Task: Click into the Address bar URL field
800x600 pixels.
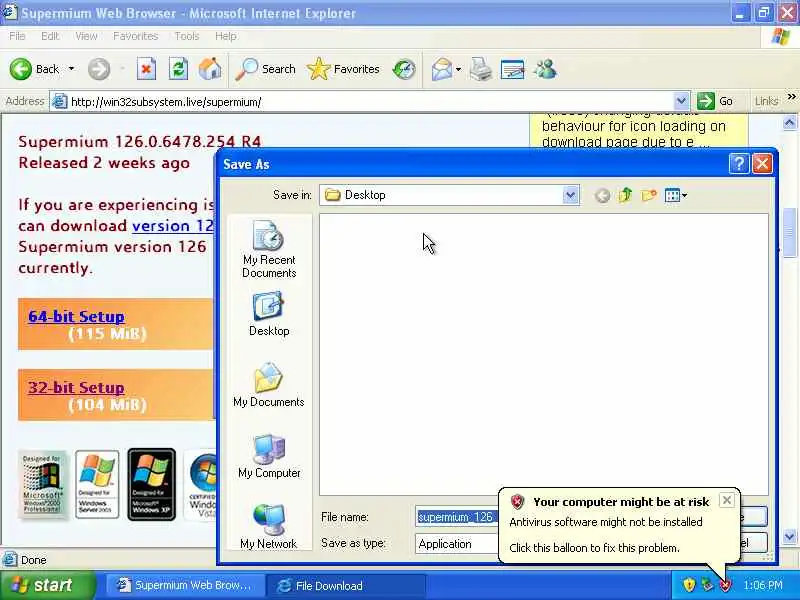Action: point(362,102)
